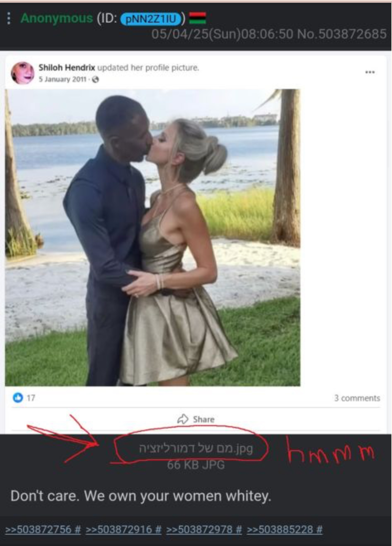Image resolution: width=392 pixels, height=546 pixels.
Task: Click the # after >>503885228
Action: (x=320, y=529)
